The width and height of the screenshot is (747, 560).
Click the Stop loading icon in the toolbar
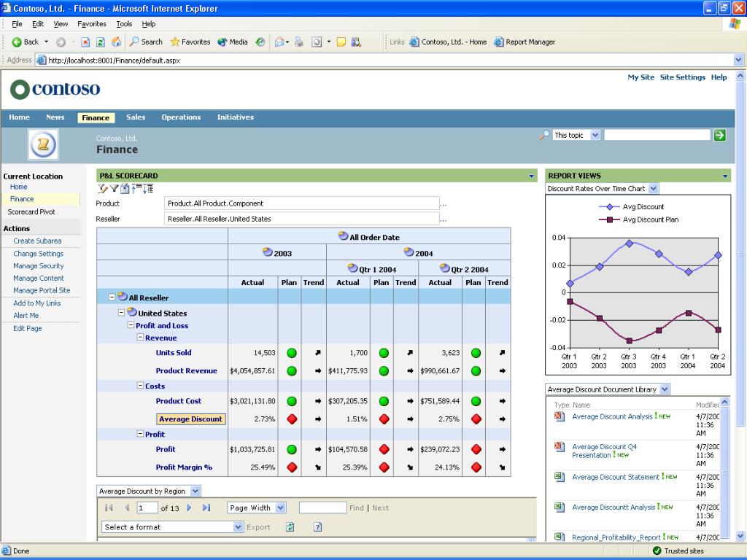point(85,42)
